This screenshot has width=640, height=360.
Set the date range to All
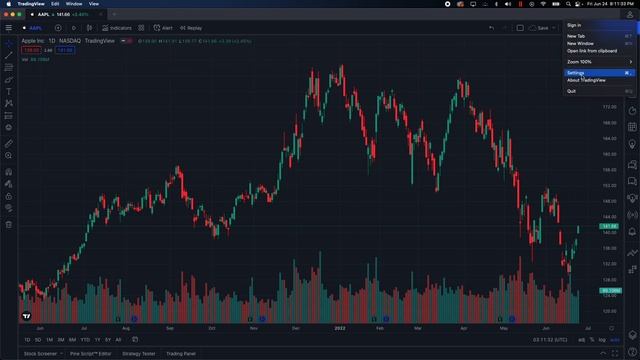pyautogui.click(x=118, y=340)
